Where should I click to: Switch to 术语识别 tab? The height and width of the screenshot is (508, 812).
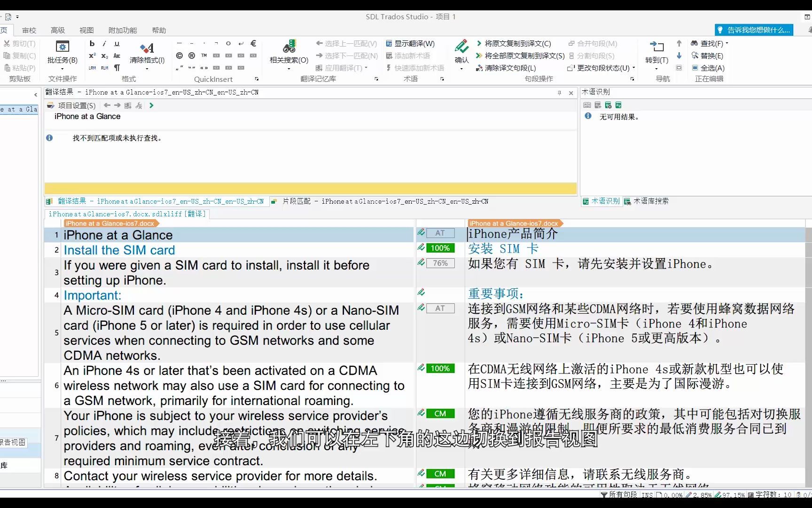[x=601, y=201]
